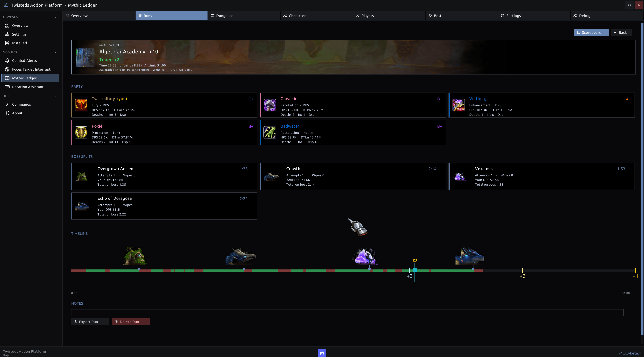Open Combat Alerts bell module

click(30, 61)
